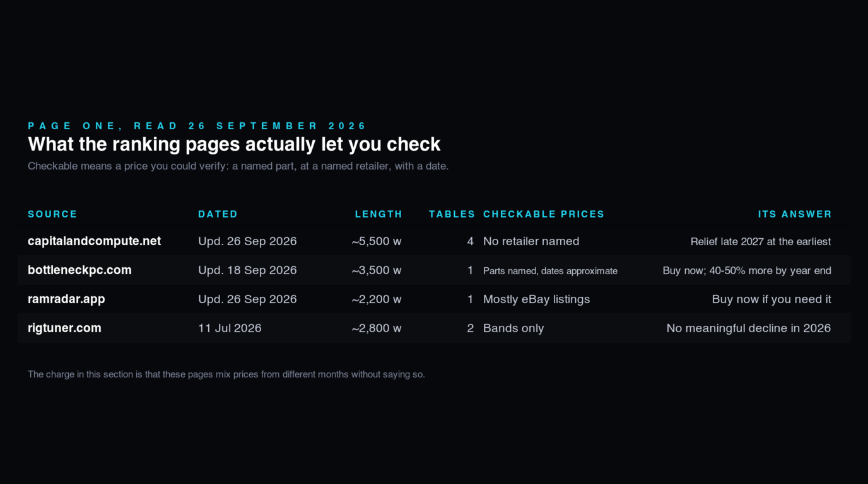868x484 pixels.
Task: Click the 'Mostly eBay listings' cell
Action: [x=537, y=299]
